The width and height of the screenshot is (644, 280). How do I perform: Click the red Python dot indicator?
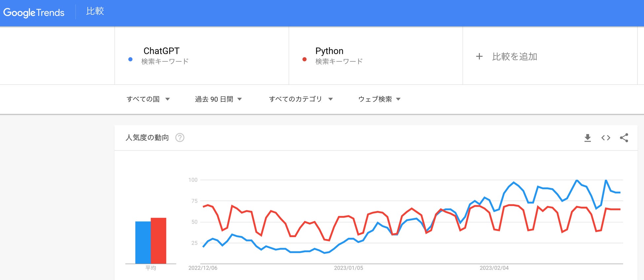coord(304,59)
